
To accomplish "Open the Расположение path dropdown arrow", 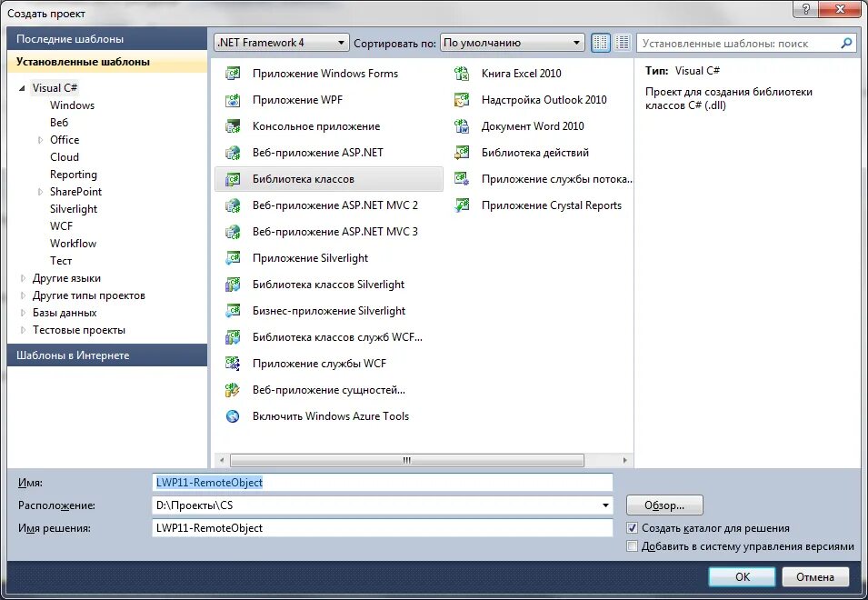I will pyautogui.click(x=605, y=505).
